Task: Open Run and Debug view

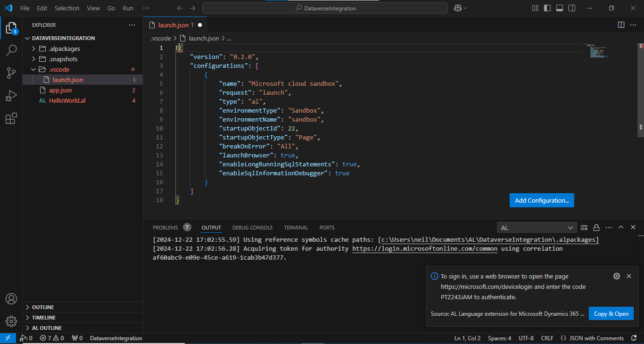Action: pos(11,96)
